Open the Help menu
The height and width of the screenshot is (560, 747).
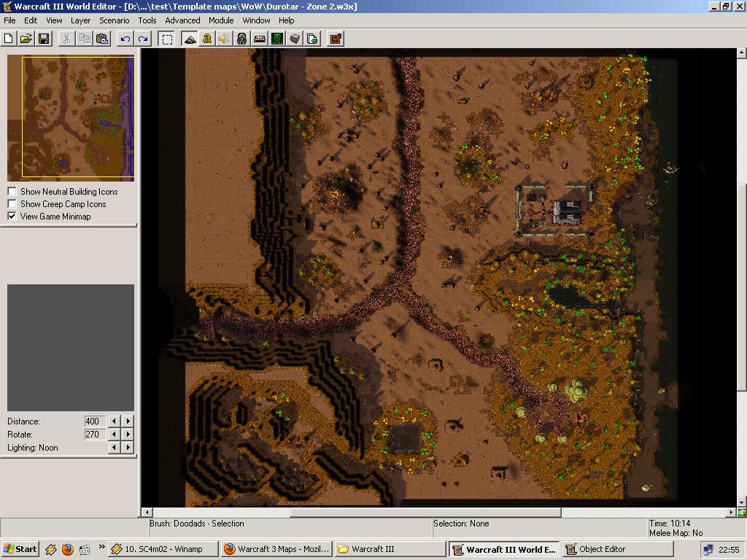[286, 20]
